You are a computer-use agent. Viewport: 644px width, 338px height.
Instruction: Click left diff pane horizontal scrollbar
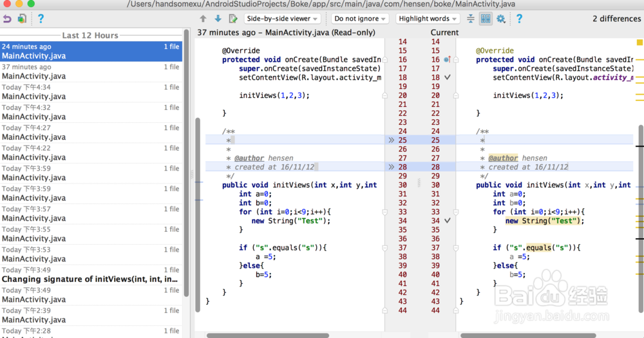267,335
